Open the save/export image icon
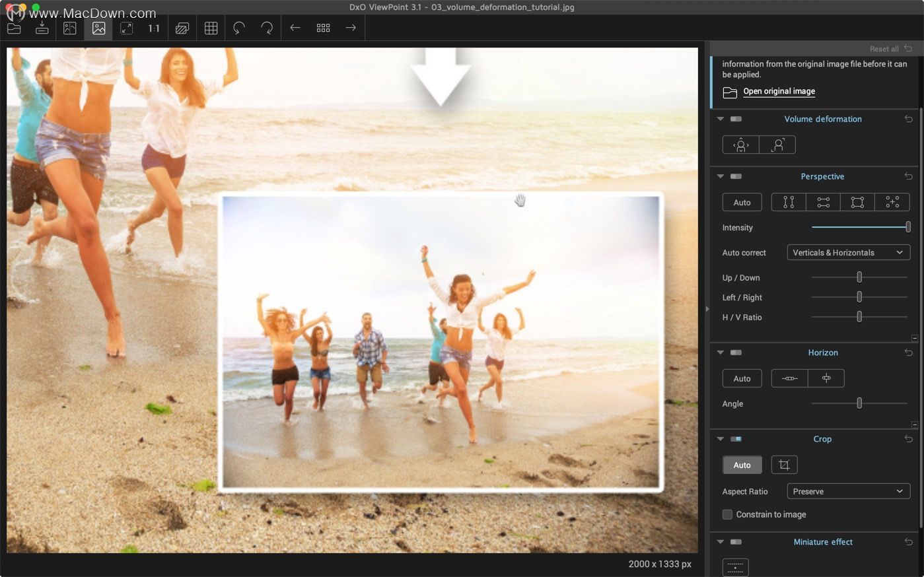This screenshot has height=577, width=924. pos(42,28)
